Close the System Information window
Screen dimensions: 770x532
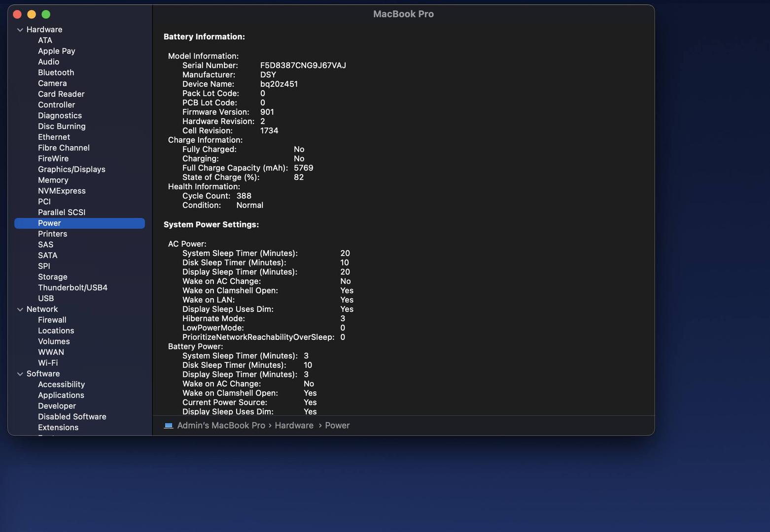17,14
